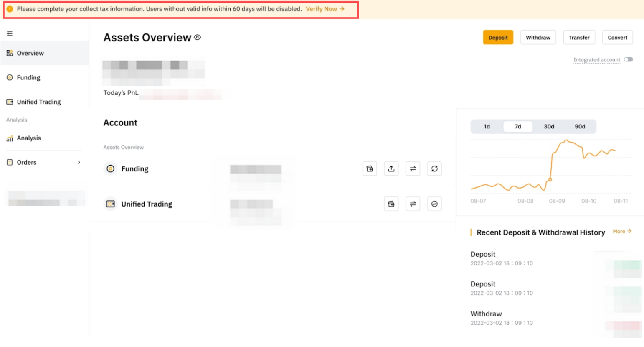Select the 30d chart range tab
Image resolution: width=644 pixels, height=347 pixels.
tap(549, 127)
